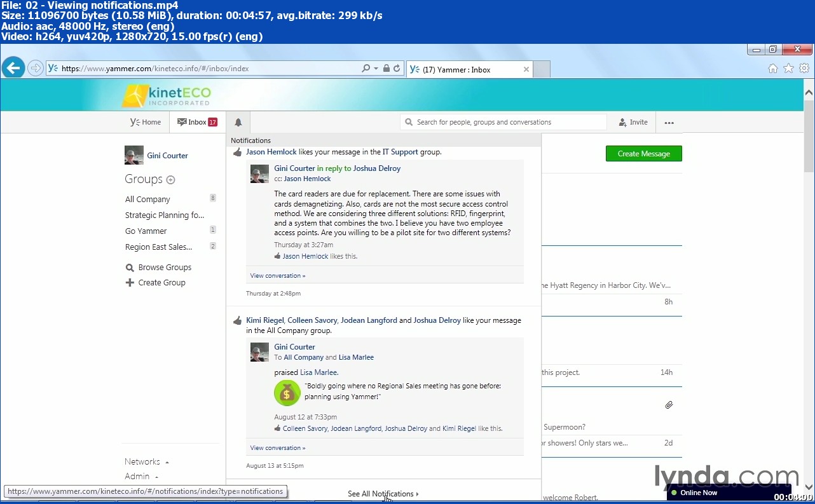Refresh the page with reload icon

point(397,69)
